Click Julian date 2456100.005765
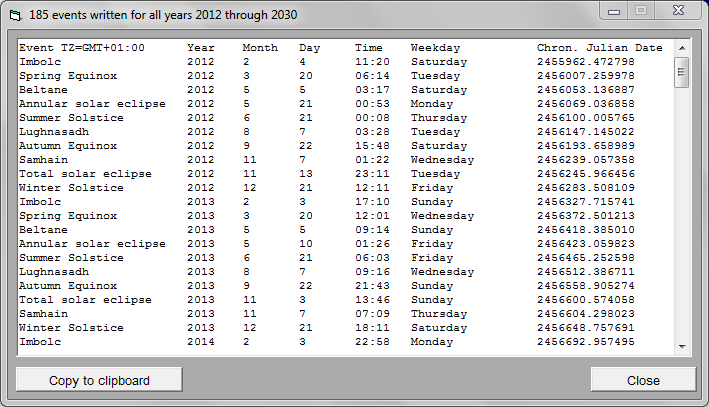 click(586, 118)
